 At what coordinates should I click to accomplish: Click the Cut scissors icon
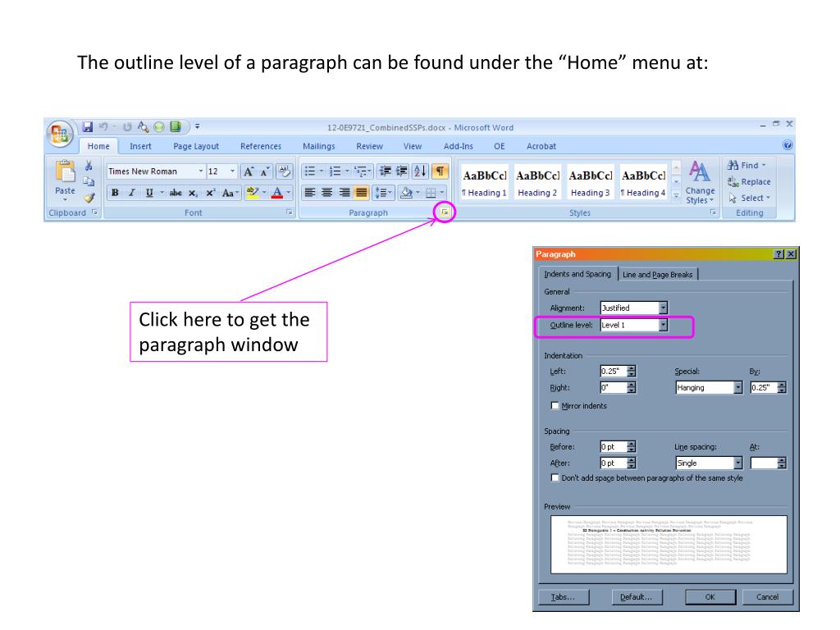coord(89,166)
